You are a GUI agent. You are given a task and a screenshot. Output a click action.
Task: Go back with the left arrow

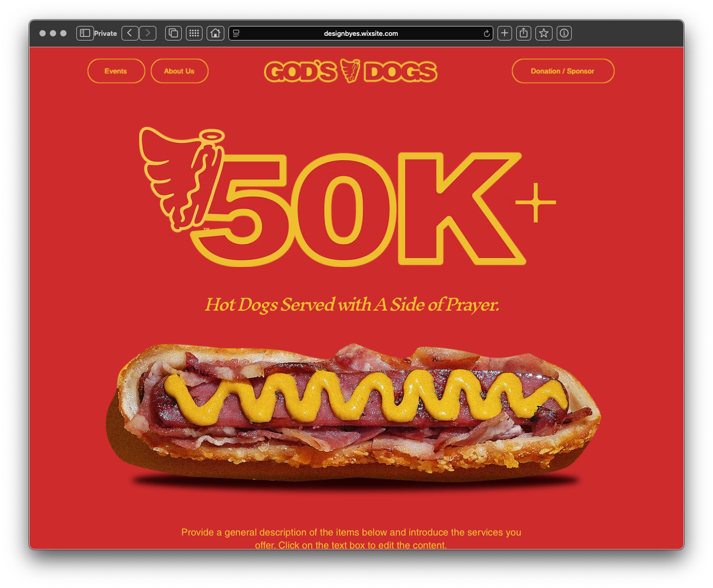click(130, 33)
